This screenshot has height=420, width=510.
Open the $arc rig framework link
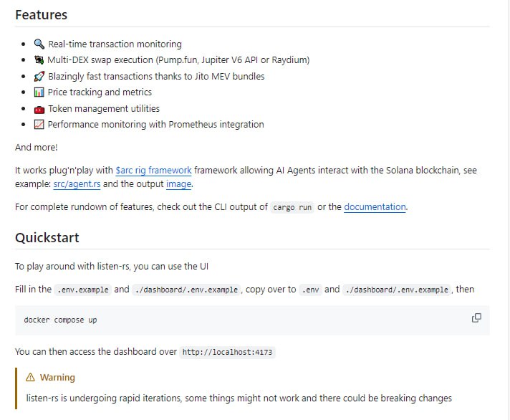[x=153, y=171]
